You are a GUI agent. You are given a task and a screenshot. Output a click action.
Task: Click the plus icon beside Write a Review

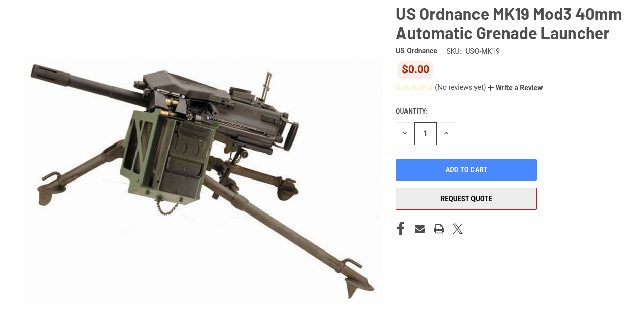click(491, 88)
